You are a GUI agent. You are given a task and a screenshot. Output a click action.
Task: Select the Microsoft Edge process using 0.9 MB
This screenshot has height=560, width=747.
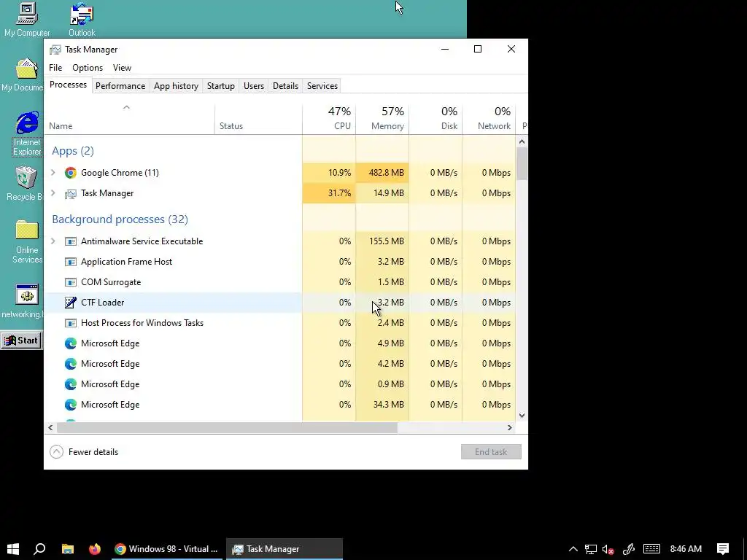point(279,384)
